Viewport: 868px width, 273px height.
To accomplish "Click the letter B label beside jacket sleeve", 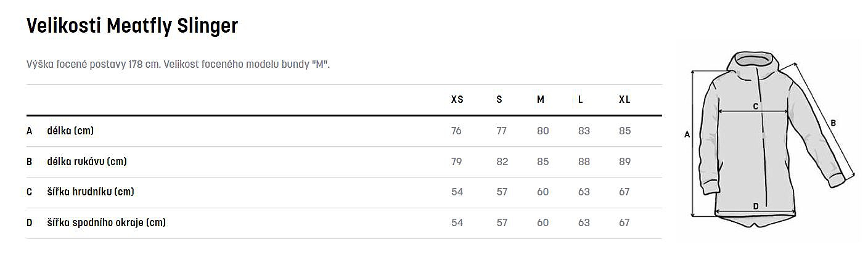I will (x=833, y=123).
